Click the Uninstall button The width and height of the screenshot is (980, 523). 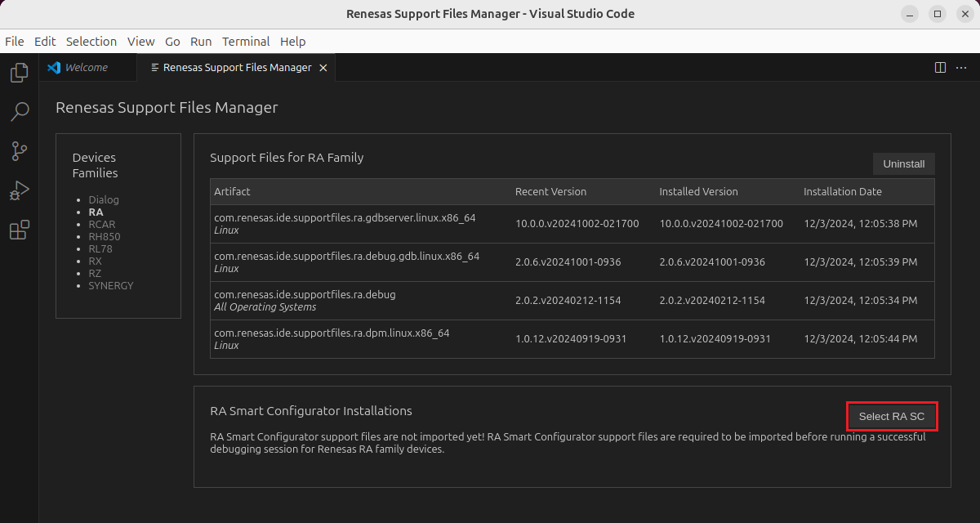click(x=904, y=163)
